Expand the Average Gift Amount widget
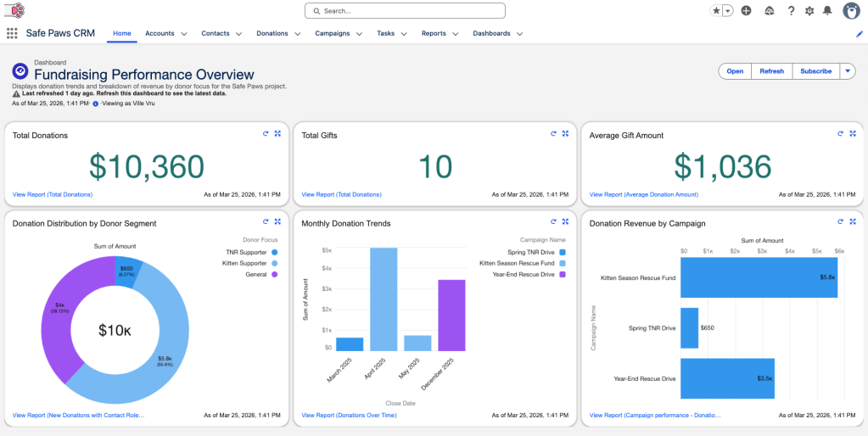This screenshot has width=868, height=436. tap(853, 133)
